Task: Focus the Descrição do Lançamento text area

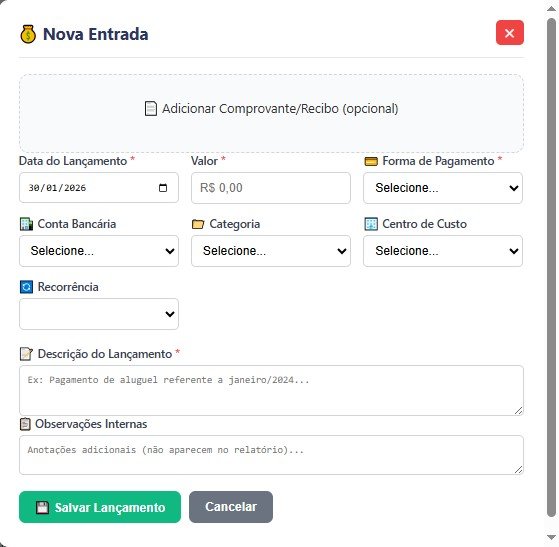Action: [x=271, y=390]
